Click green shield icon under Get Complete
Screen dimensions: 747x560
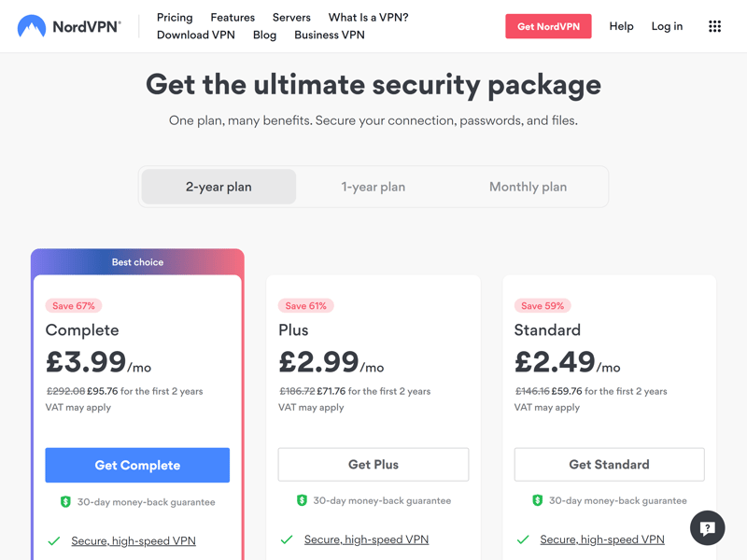65,501
